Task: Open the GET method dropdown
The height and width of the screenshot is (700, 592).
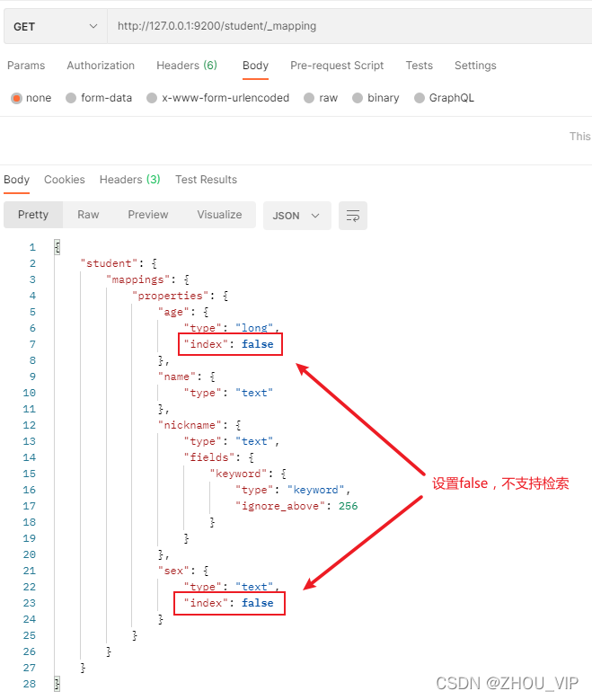Action: tap(56, 26)
